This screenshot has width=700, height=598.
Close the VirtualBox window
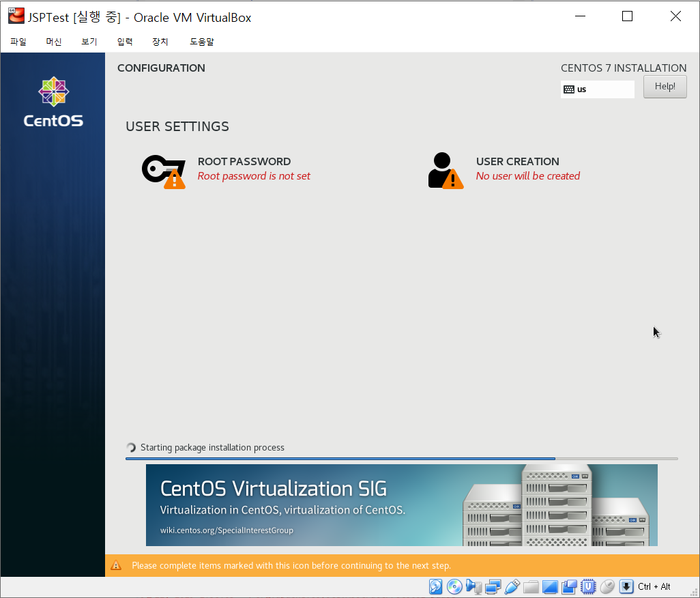pyautogui.click(x=675, y=16)
